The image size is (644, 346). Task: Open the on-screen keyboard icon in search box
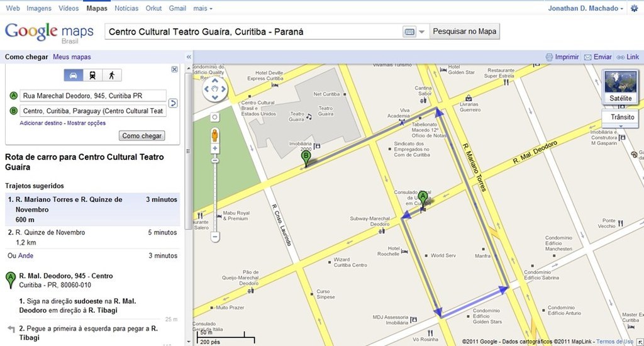(409, 31)
